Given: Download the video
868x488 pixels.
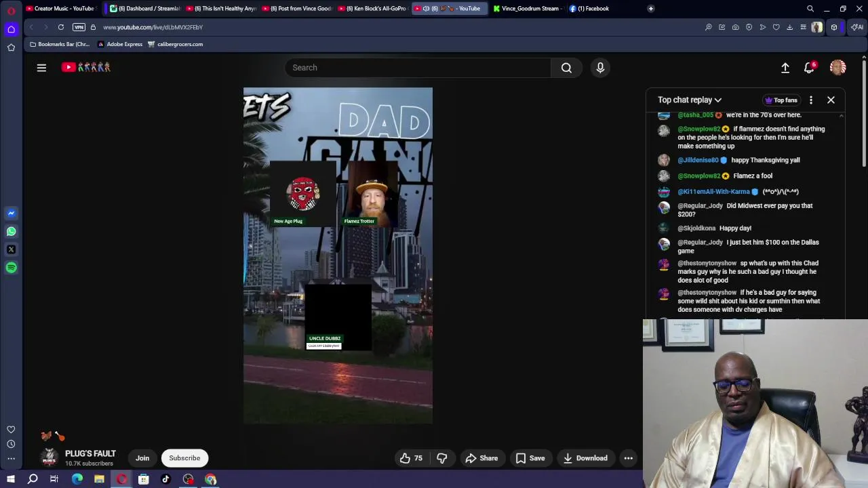Looking at the screenshot, I should click(x=585, y=458).
